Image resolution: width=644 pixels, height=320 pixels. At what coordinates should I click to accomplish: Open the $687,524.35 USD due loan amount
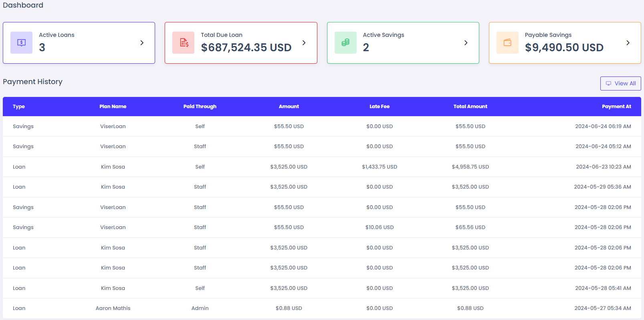coord(246,48)
